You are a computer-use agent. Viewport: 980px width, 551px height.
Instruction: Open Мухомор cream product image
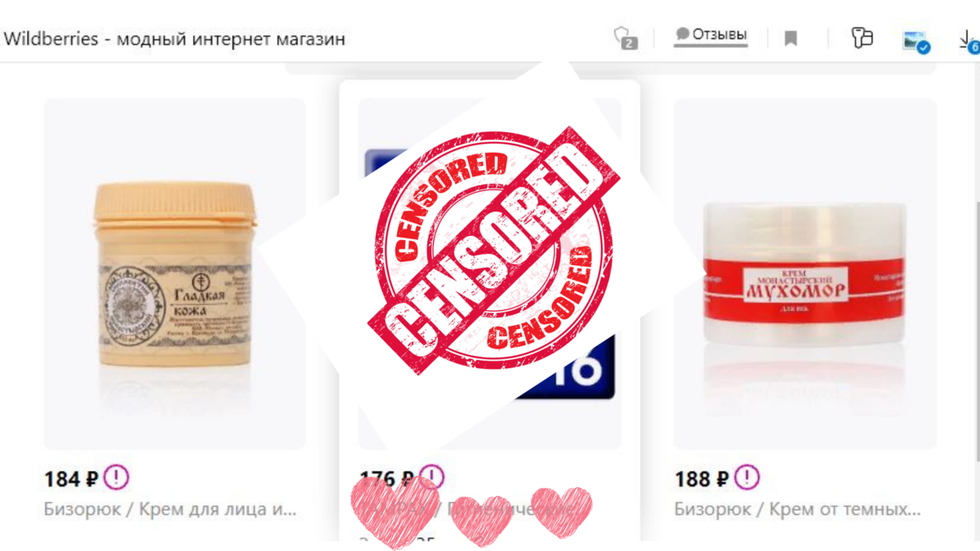coord(804,274)
